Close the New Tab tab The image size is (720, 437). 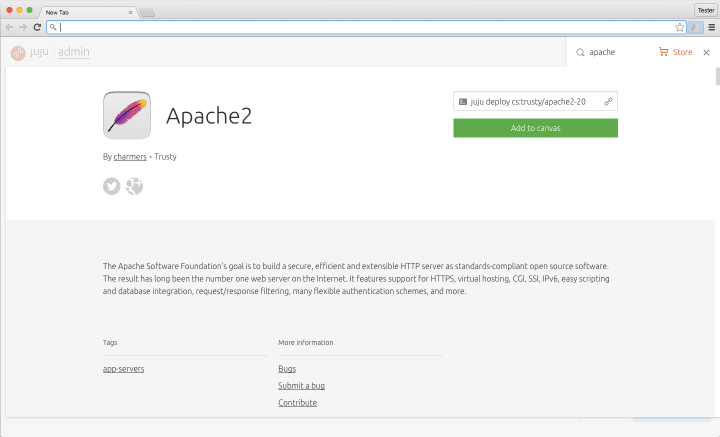tap(130, 12)
